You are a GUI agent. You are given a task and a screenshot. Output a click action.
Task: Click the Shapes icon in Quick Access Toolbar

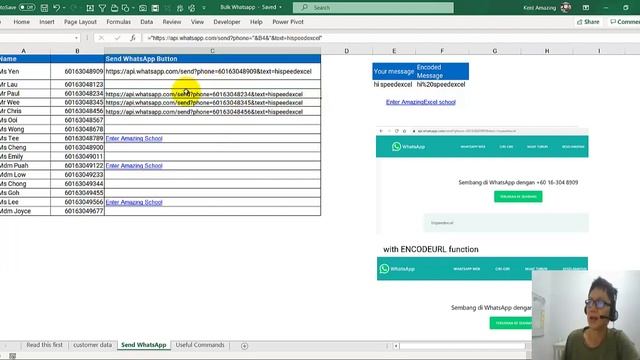125,8
